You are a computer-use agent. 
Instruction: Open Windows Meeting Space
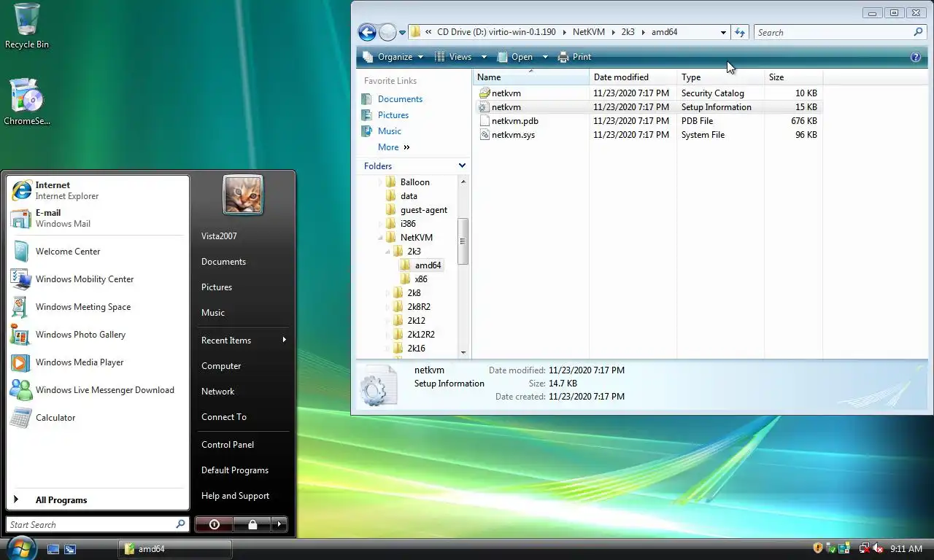pos(98,307)
